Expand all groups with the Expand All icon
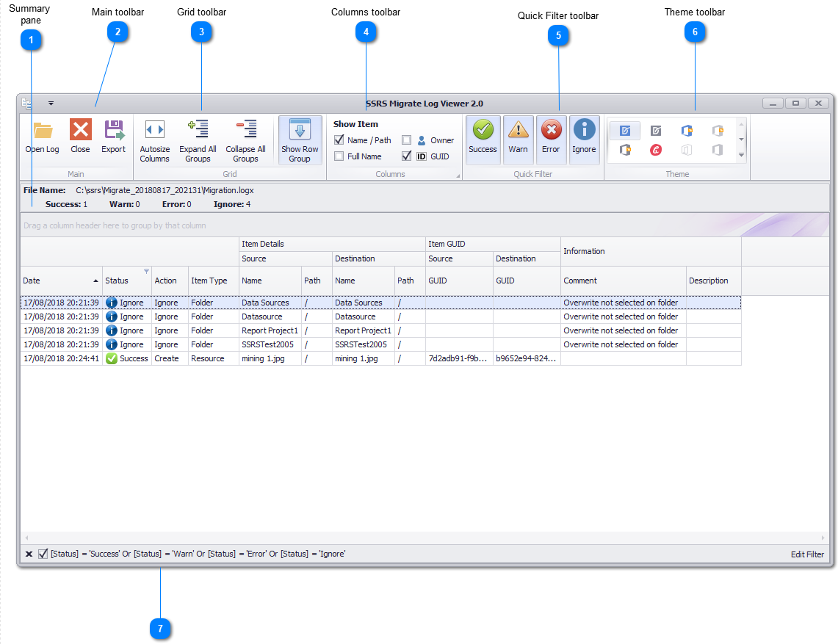The width and height of the screenshot is (838, 644). pyautogui.click(x=198, y=129)
